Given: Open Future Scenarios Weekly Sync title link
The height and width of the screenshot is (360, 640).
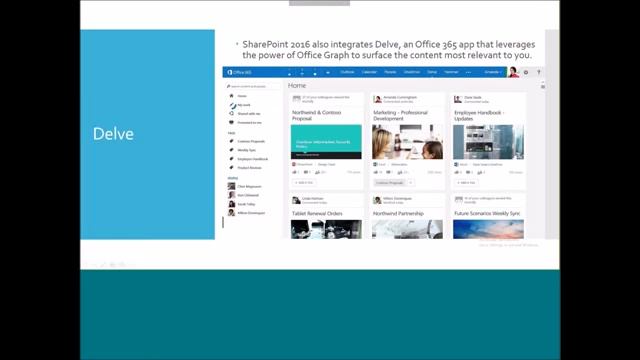Looking at the screenshot, I should [487, 213].
